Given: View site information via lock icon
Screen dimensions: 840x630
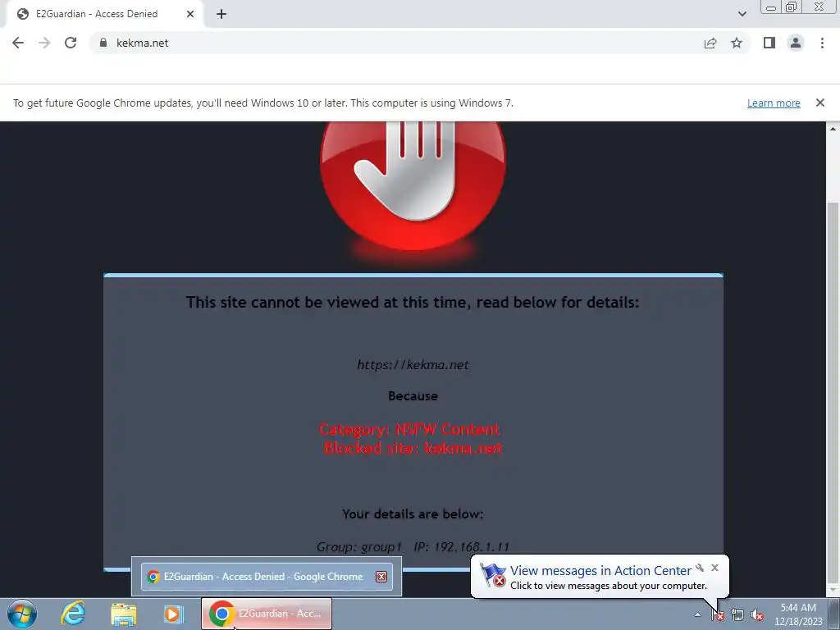Looking at the screenshot, I should tap(103, 43).
